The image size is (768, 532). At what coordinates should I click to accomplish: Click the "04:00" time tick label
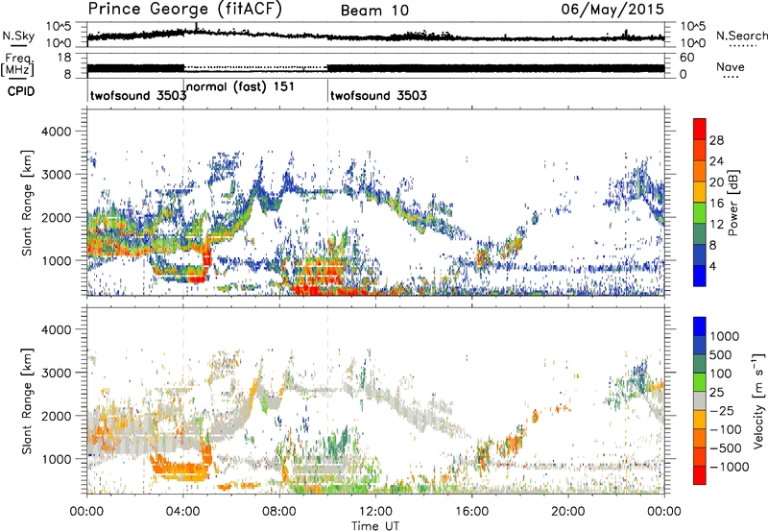click(183, 512)
